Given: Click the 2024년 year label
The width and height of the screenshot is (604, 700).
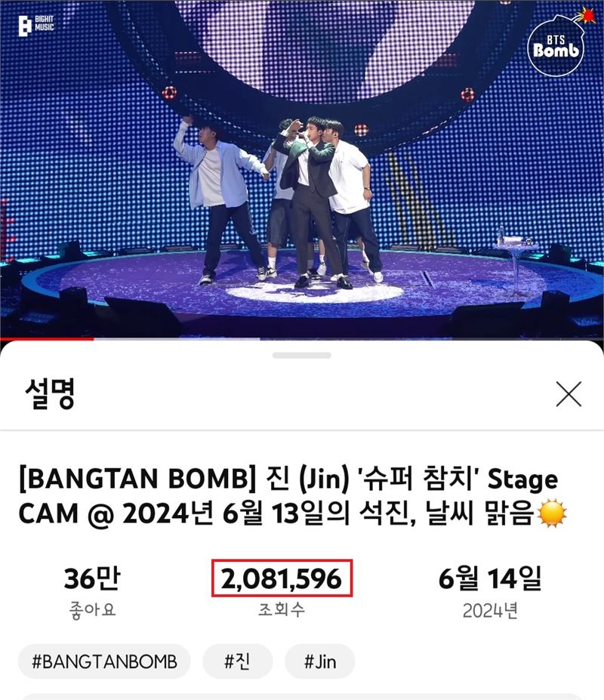Looking at the screenshot, I should pyautogui.click(x=490, y=610).
